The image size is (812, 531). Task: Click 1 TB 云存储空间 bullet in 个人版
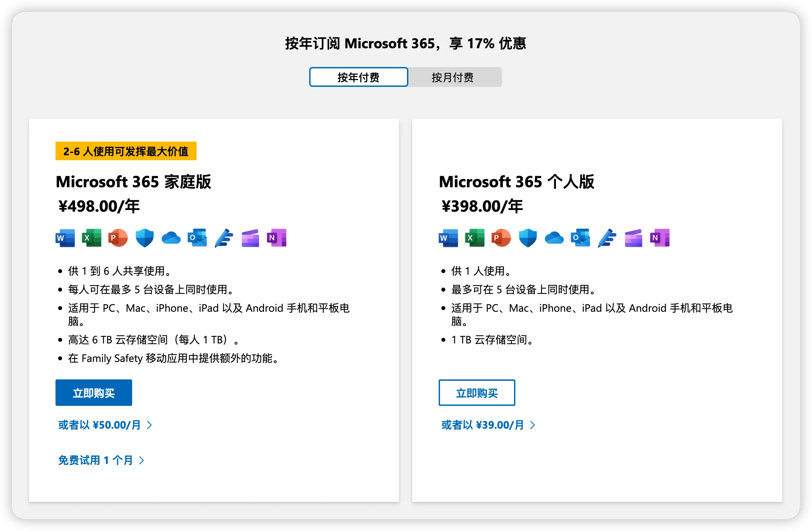coord(492,340)
